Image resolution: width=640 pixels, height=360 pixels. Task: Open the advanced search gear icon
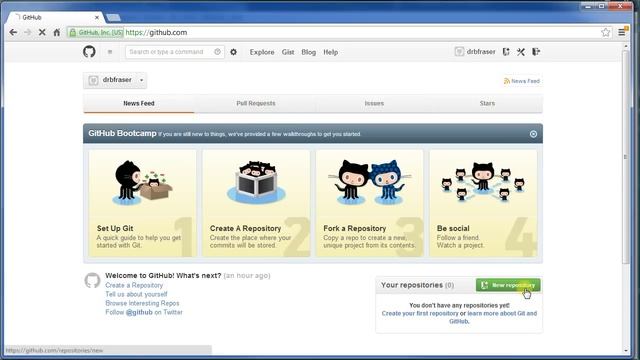point(233,52)
